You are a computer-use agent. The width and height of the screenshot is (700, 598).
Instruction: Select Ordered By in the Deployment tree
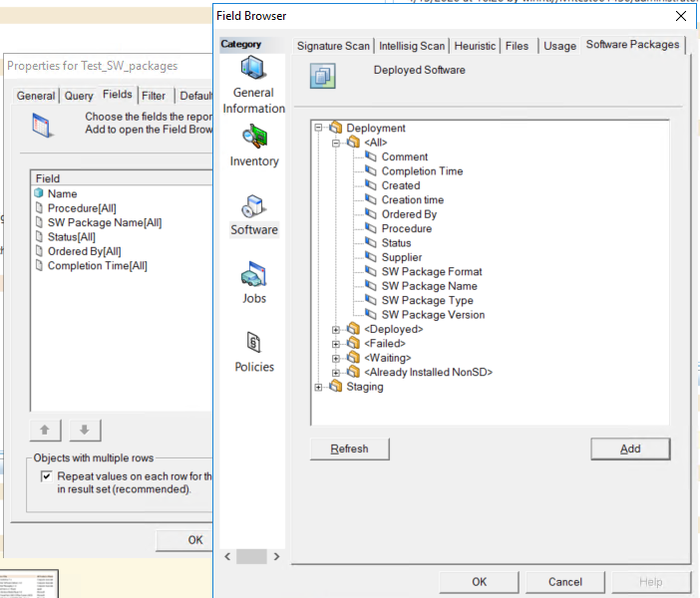409,214
